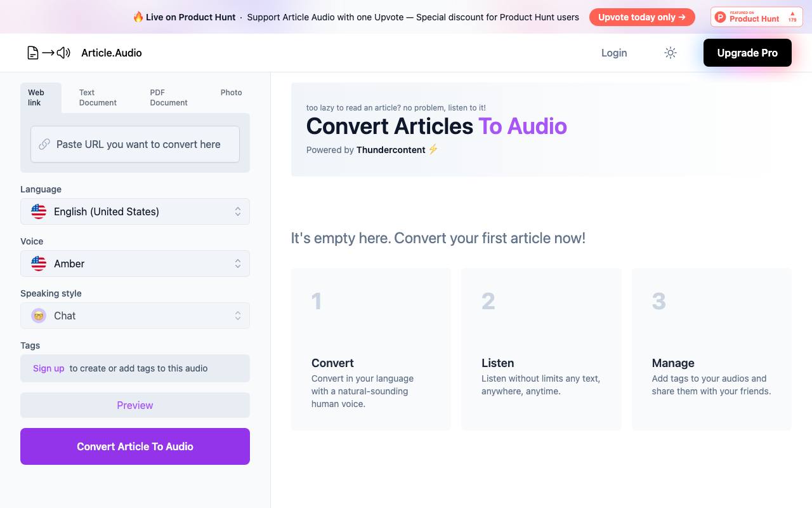Click the Article.Audio document-to-speaker logo icon
The width and height of the screenshot is (812, 508).
click(48, 53)
